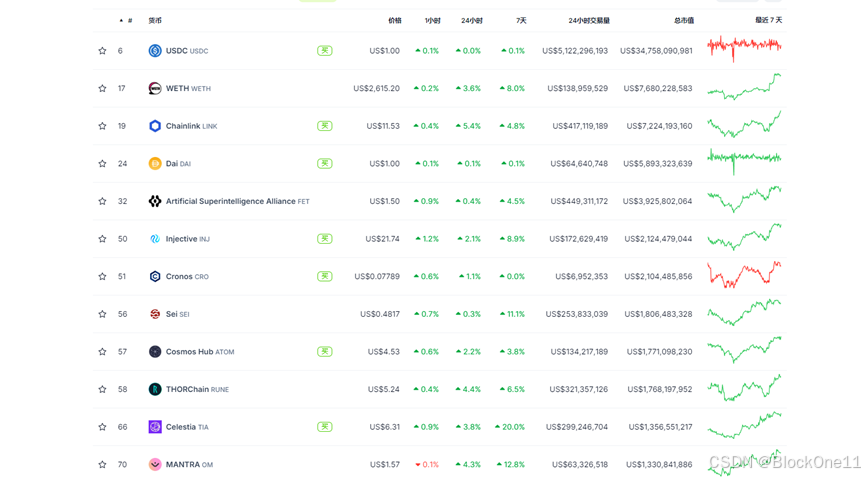Sort by the 1小时 column header
The image size is (865, 477).
point(432,20)
